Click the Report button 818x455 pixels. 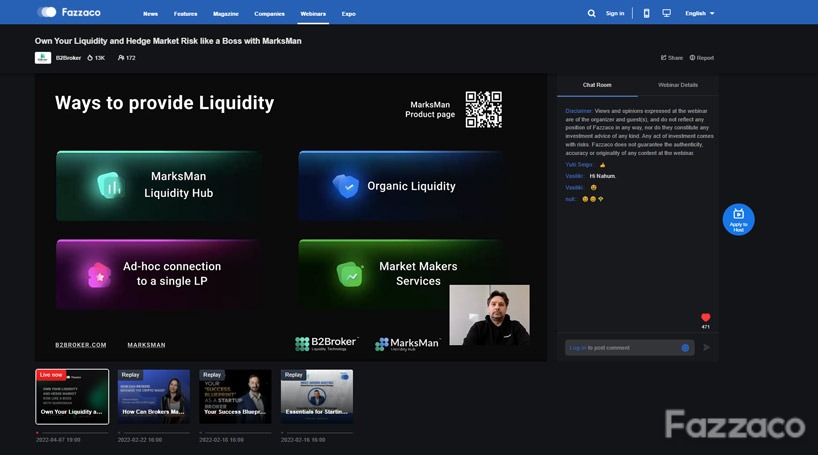tap(702, 58)
